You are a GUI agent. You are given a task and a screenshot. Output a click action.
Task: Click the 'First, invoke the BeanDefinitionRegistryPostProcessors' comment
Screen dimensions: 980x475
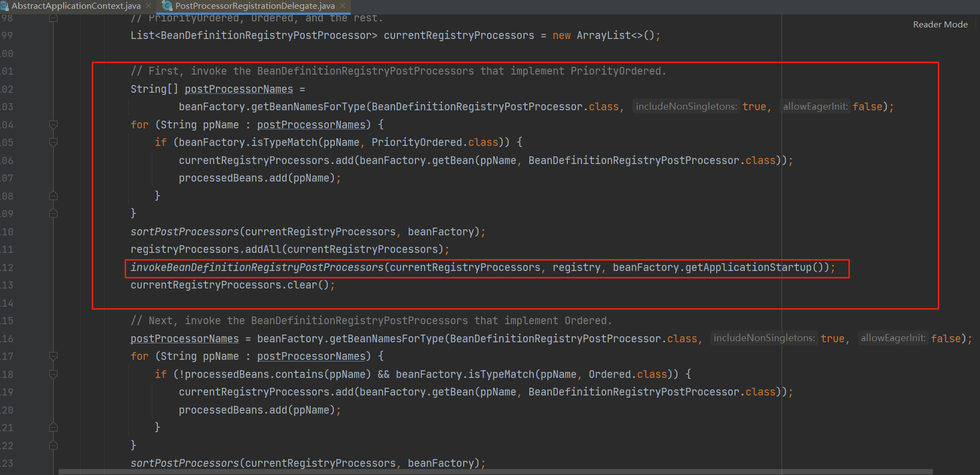tap(398, 71)
